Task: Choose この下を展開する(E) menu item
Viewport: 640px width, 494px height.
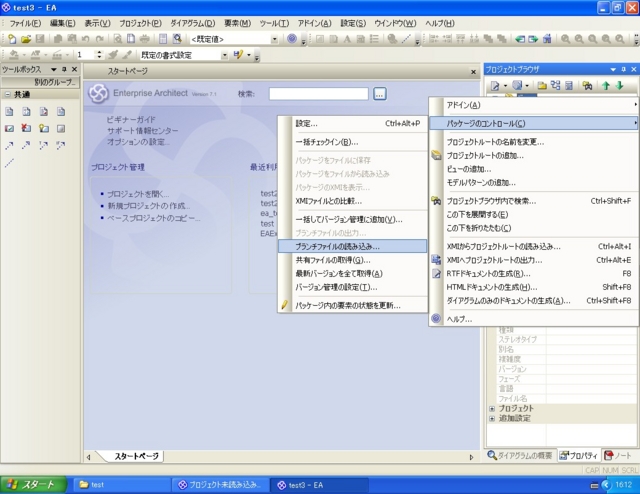Action: tap(534, 214)
